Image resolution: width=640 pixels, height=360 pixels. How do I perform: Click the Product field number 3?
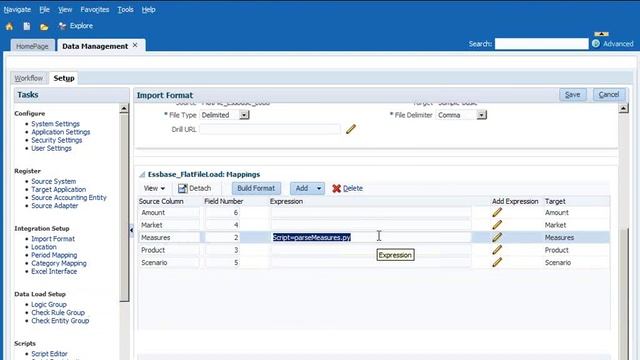click(222, 250)
